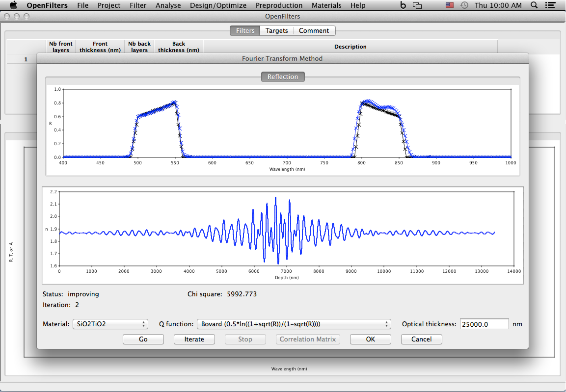This screenshot has width=566, height=392.
Task: Open the Analyse menu
Action: [168, 5]
